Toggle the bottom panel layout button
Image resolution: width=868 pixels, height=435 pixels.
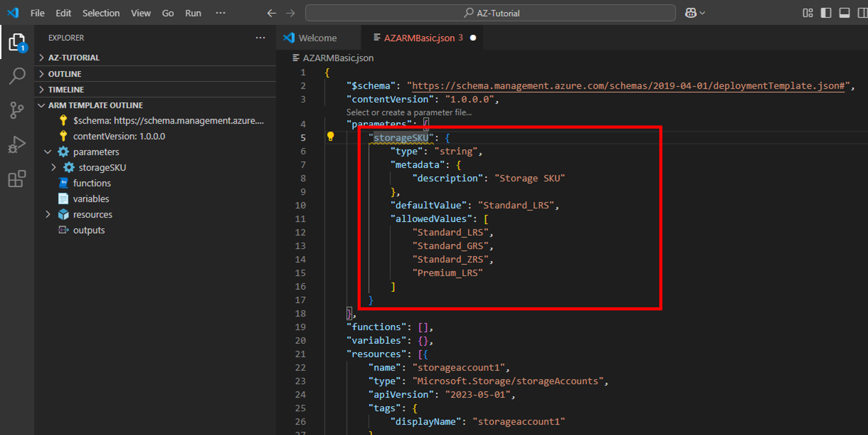click(844, 13)
